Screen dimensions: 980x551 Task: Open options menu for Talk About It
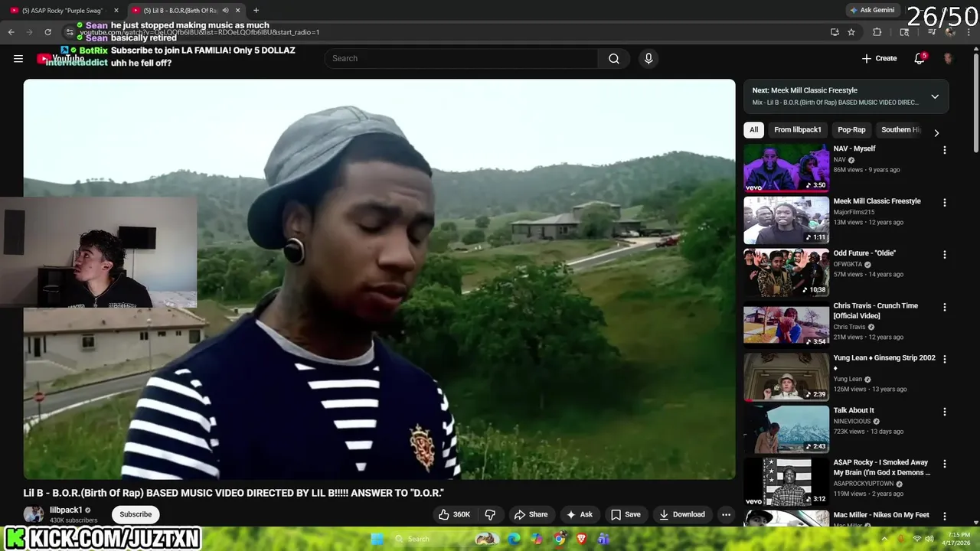pyautogui.click(x=944, y=412)
